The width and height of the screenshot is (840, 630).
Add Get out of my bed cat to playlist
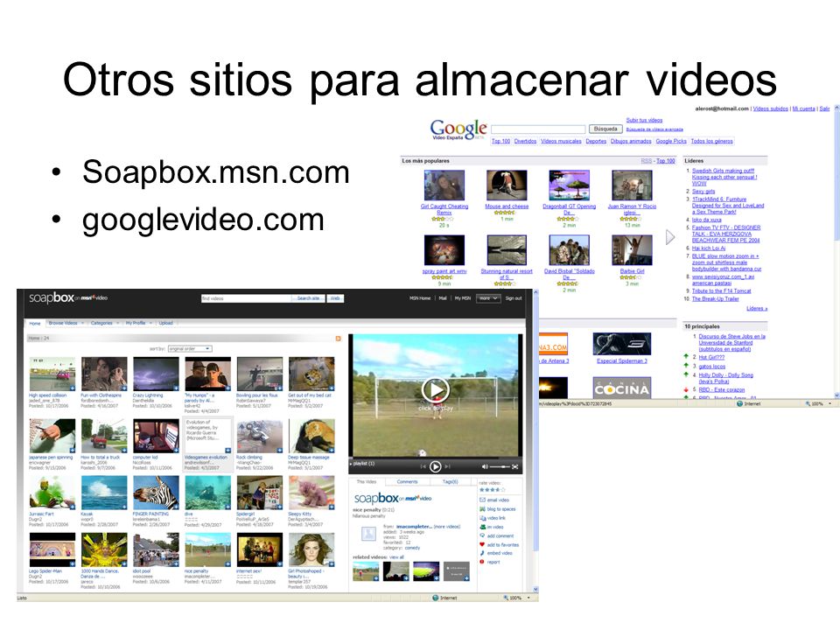pyautogui.click(x=332, y=388)
